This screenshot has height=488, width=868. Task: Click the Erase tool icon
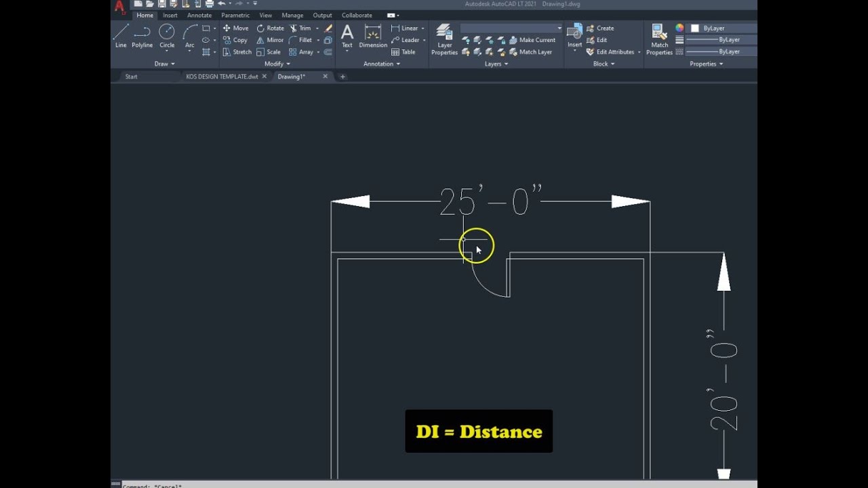pyautogui.click(x=328, y=28)
